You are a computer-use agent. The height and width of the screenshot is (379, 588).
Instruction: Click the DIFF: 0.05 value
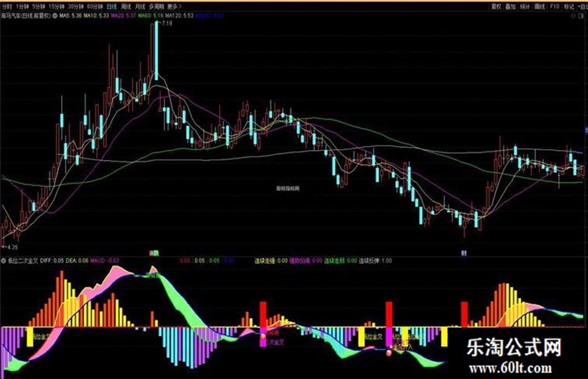click(x=52, y=260)
